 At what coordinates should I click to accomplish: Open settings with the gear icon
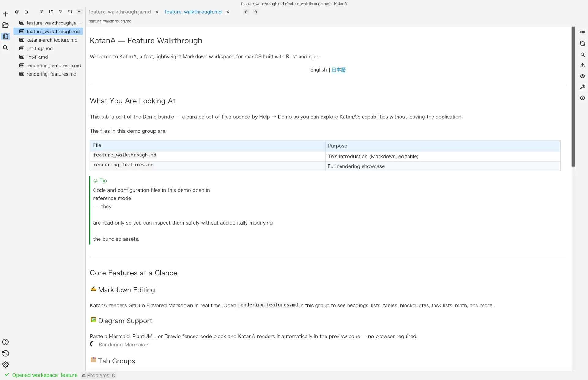pyautogui.click(x=6, y=364)
